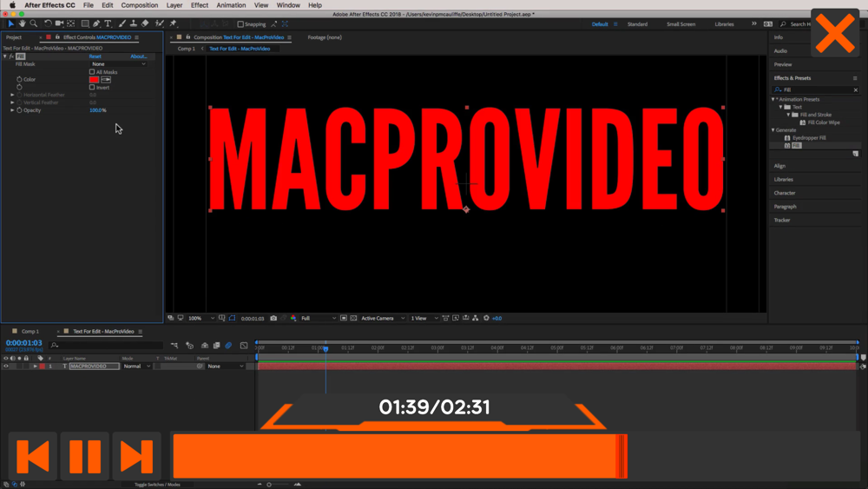Open the Active Camera dropdown
This screenshot has height=489, width=868.
coord(383,319)
